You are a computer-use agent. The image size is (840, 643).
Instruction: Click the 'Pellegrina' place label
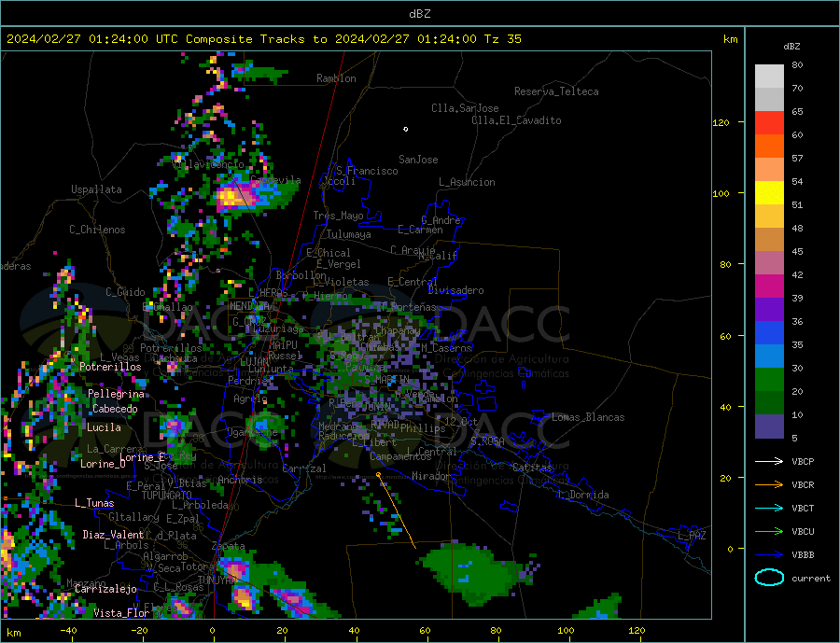click(117, 394)
